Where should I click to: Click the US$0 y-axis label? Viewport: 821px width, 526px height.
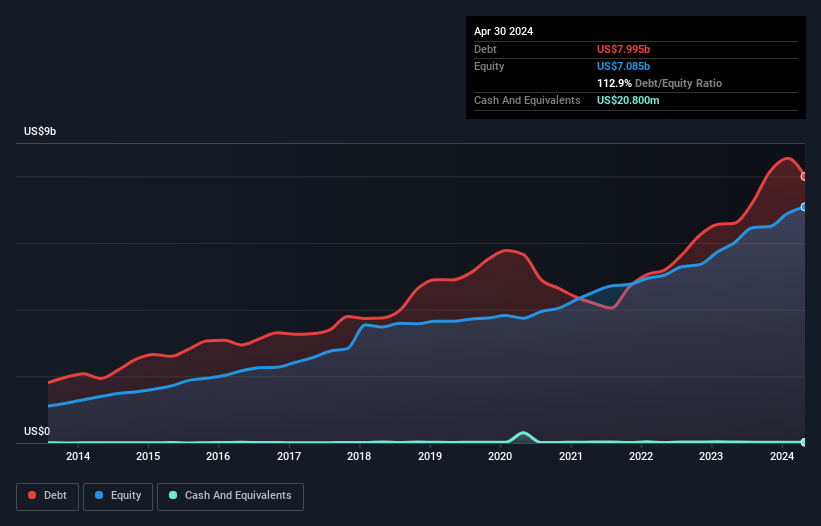[x=37, y=431]
